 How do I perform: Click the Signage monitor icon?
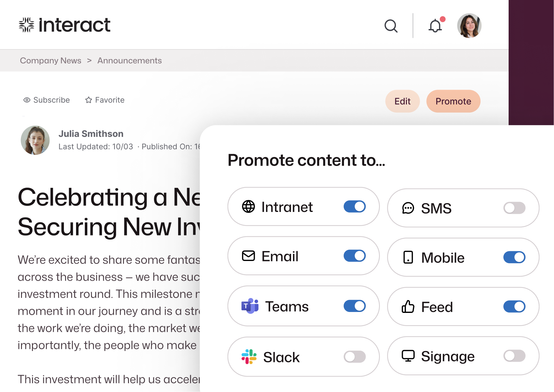tap(408, 356)
